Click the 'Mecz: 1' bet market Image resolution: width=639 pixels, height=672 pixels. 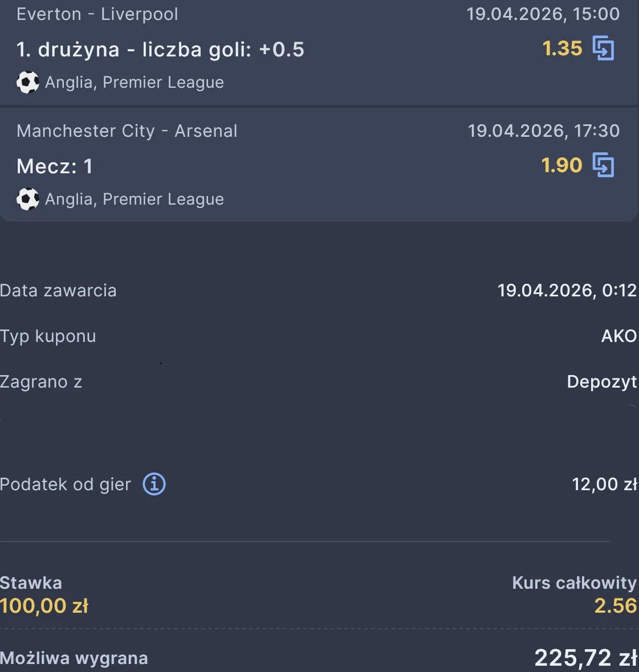point(55,166)
